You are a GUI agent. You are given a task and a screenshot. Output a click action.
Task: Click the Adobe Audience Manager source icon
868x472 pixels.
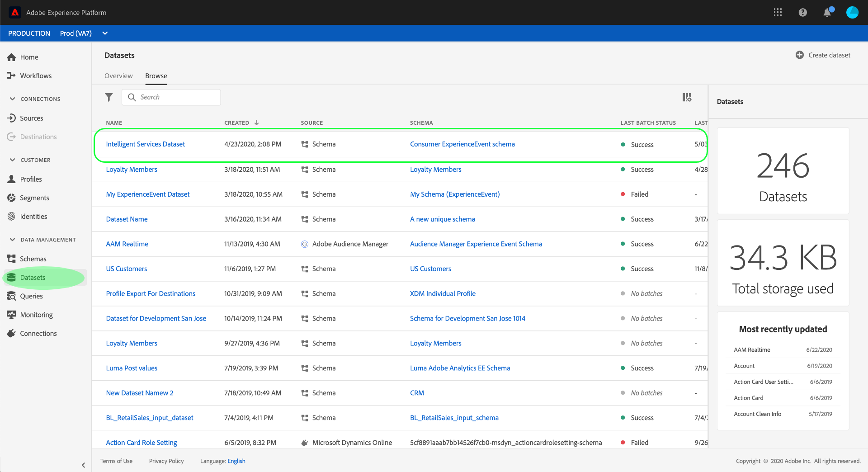pyautogui.click(x=305, y=244)
